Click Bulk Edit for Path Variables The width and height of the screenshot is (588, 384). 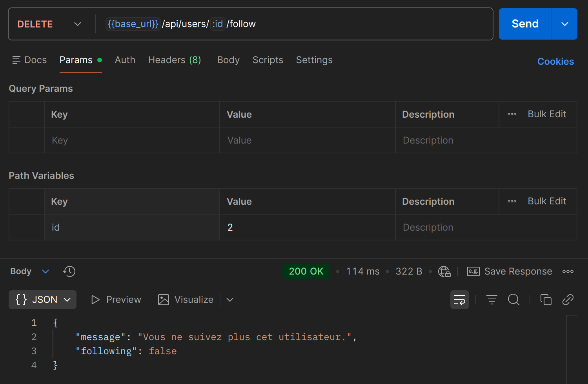547,201
